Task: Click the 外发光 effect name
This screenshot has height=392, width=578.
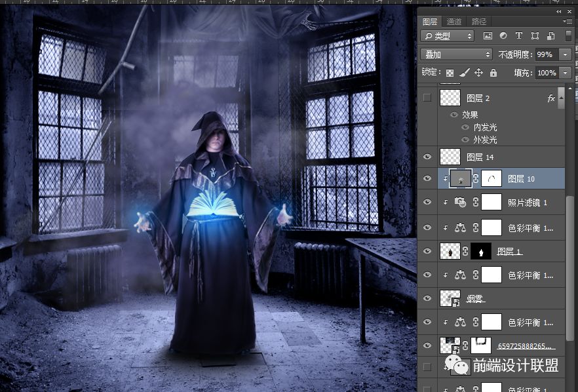Action: click(485, 140)
